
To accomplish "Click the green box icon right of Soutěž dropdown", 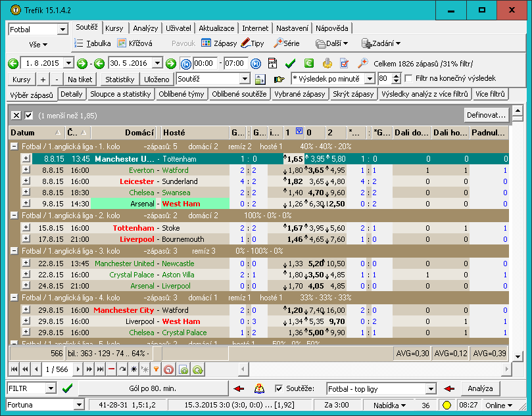I will 260,80.
